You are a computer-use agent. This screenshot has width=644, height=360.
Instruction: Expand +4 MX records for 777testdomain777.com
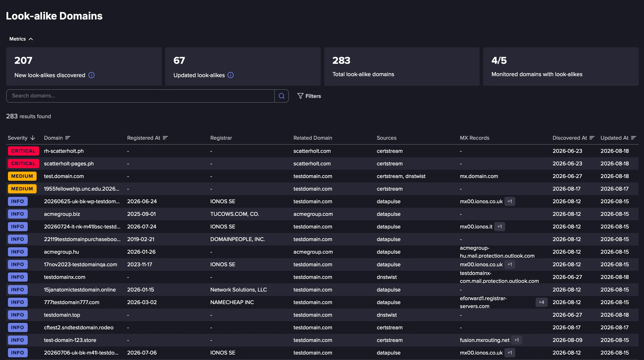click(541, 302)
